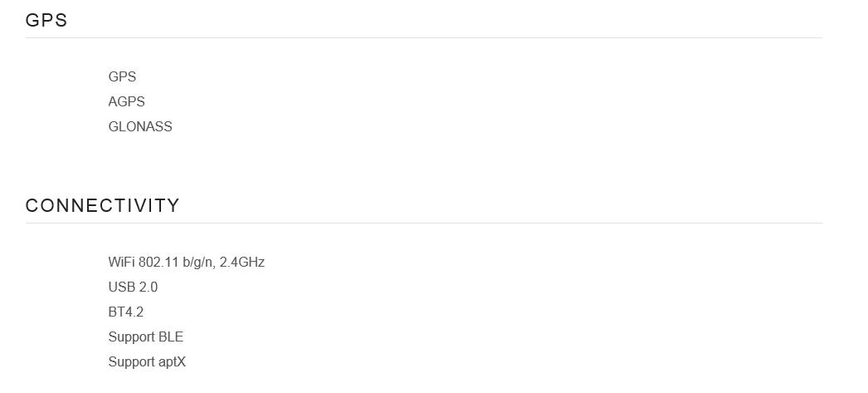Click the CONNECTIVITY section heading
868x393 pixels.
(x=102, y=206)
